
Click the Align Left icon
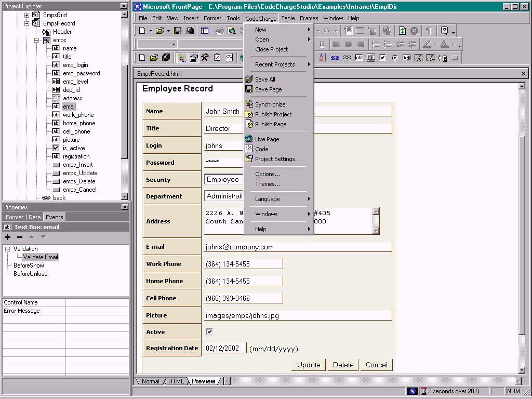[x=337, y=44]
